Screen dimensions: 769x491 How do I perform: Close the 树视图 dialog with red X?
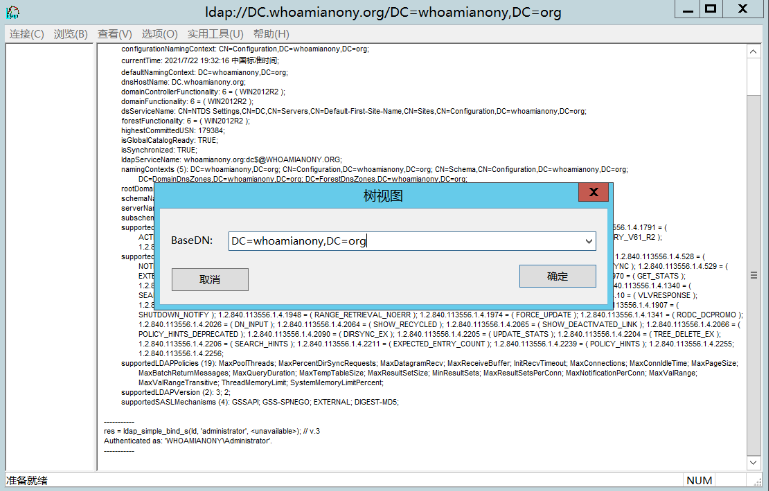(x=593, y=192)
